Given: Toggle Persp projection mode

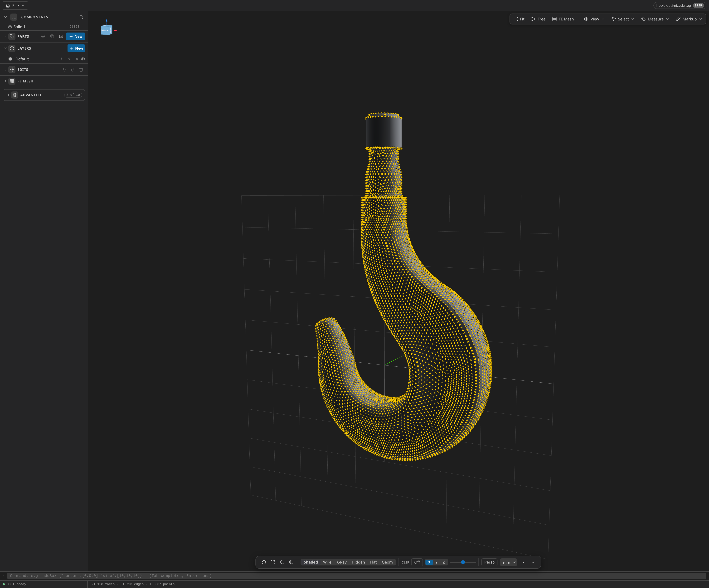Looking at the screenshot, I should pyautogui.click(x=489, y=562).
